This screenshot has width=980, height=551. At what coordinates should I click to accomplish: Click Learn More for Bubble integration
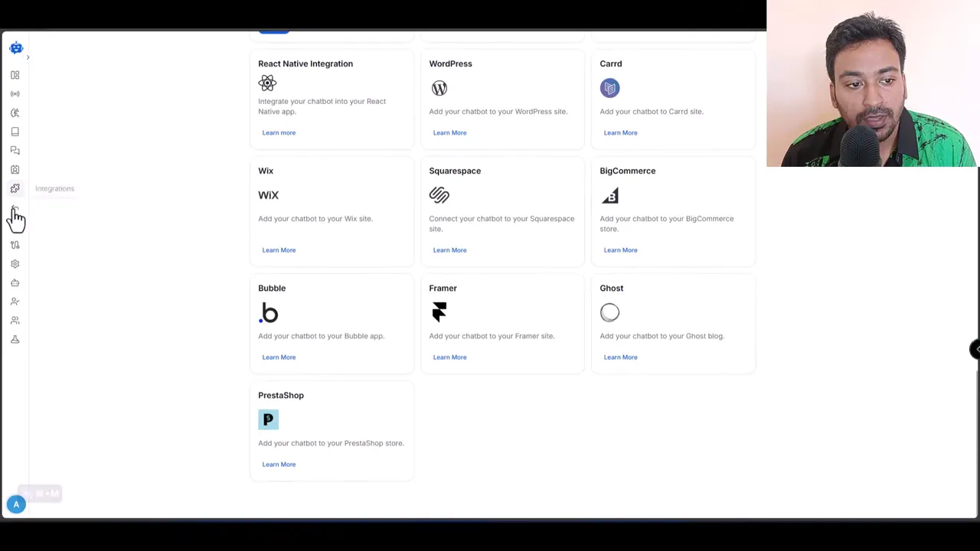pos(279,357)
